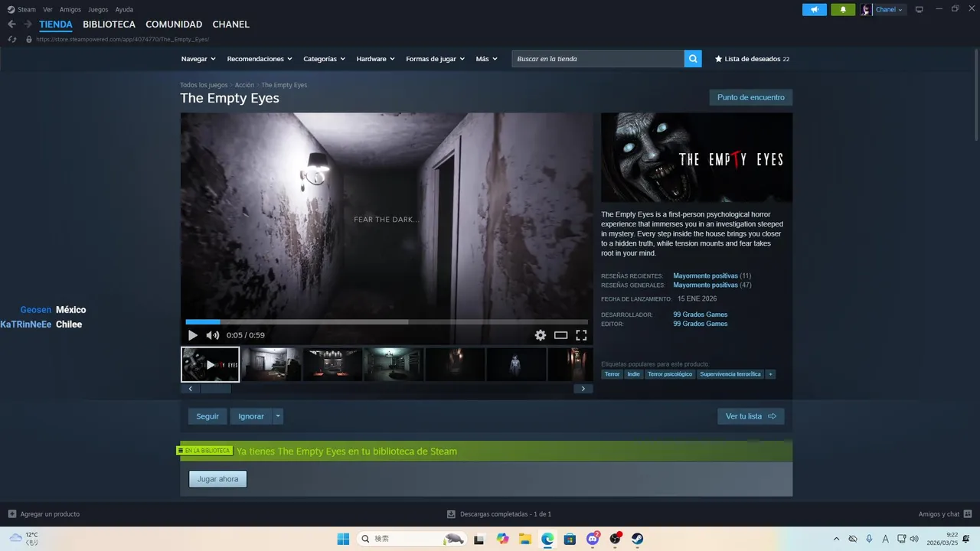Enter fullscreen on the trailer

(x=581, y=335)
